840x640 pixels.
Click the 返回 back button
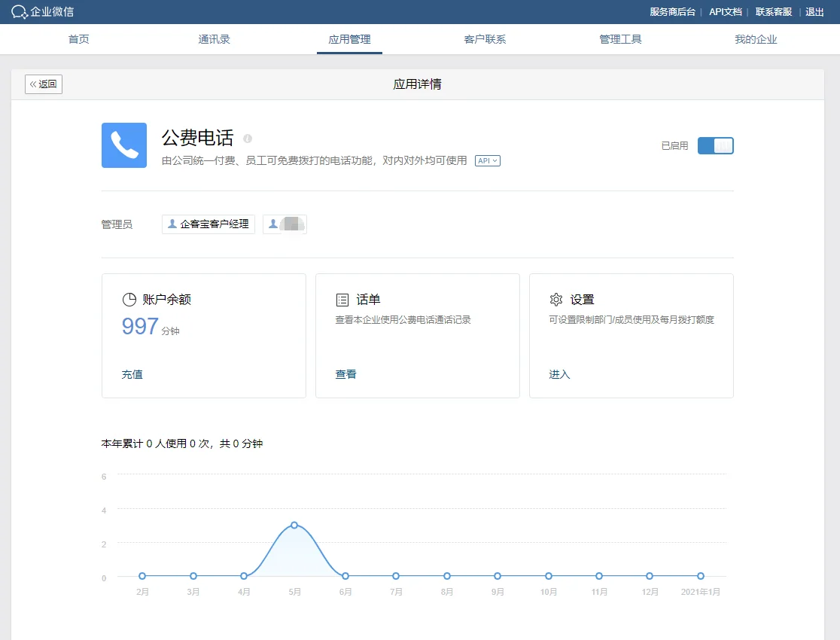44,84
